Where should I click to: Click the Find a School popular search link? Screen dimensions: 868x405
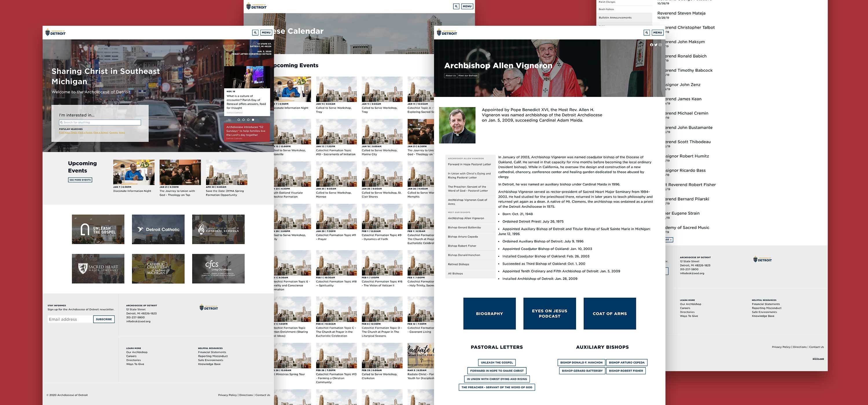[x=101, y=133]
